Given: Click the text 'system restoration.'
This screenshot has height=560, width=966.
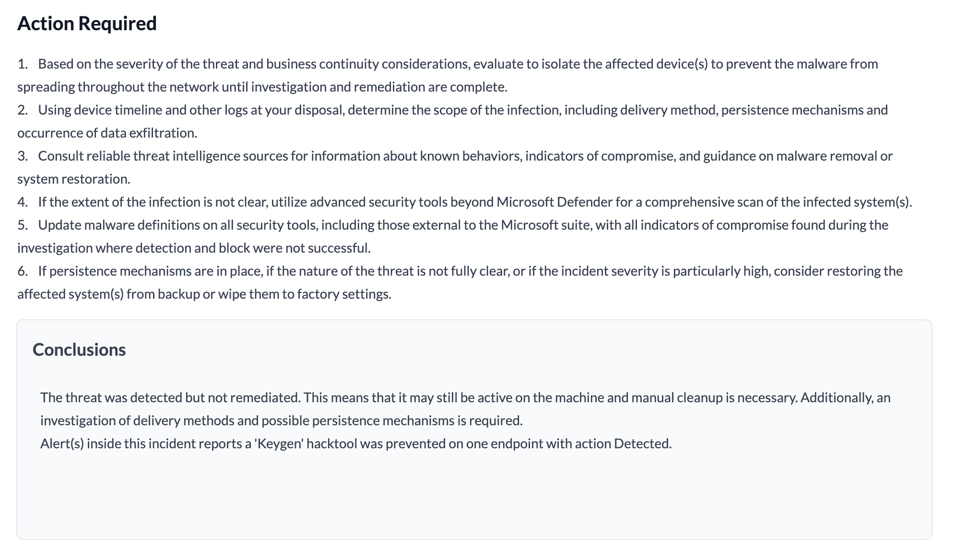Looking at the screenshot, I should coord(73,179).
